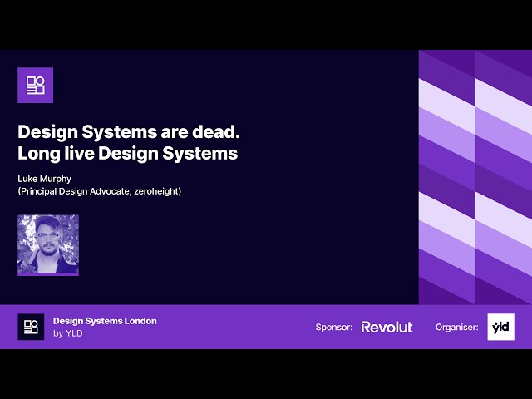Viewport: 532px width, 399px height.
Task: Click the speaker name "Luke Murphy"
Action: (x=44, y=179)
